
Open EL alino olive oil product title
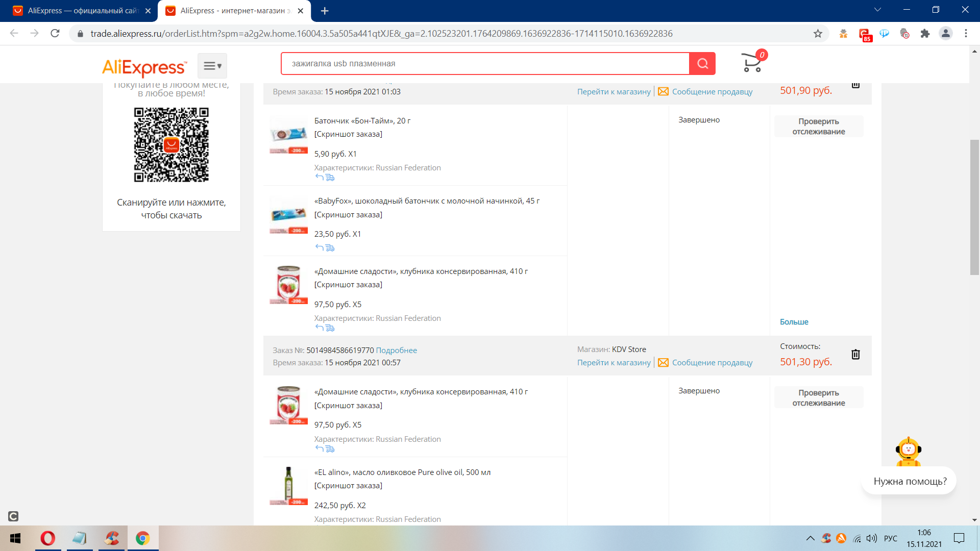point(402,472)
